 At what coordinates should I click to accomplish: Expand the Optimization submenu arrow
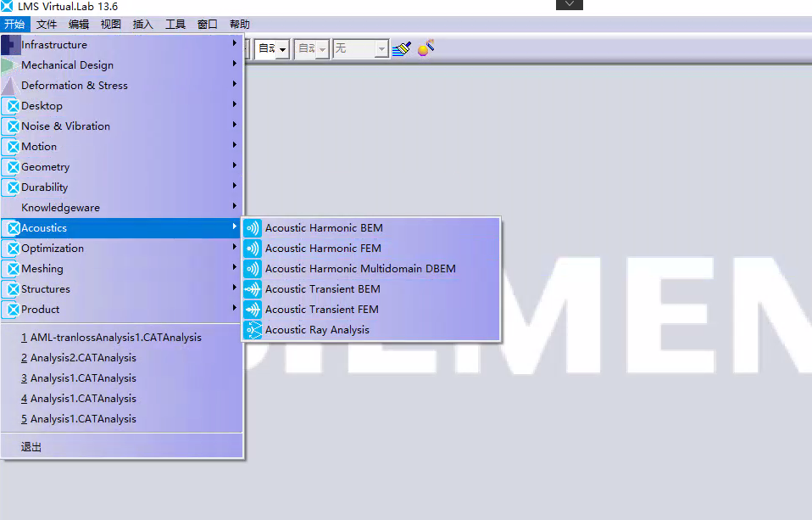point(235,247)
